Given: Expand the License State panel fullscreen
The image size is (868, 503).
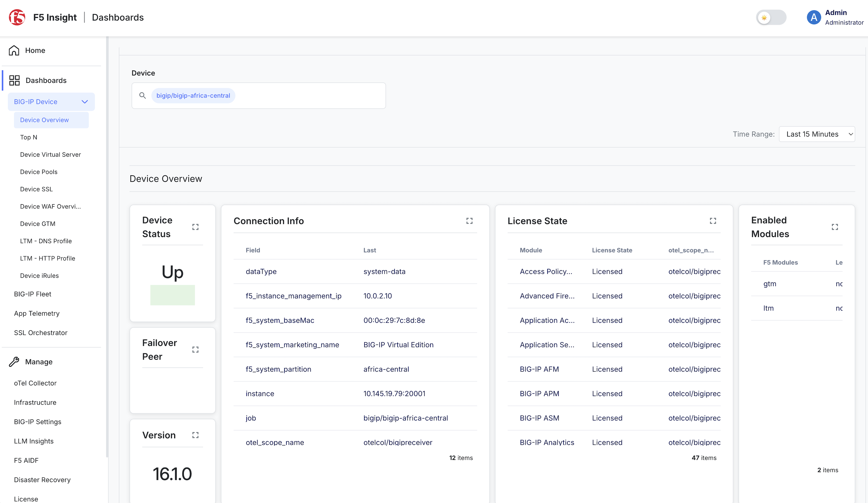Looking at the screenshot, I should [713, 221].
